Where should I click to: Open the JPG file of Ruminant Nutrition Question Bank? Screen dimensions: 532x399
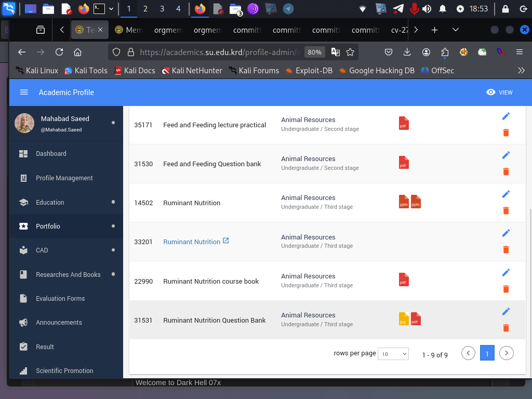pyautogui.click(x=404, y=319)
